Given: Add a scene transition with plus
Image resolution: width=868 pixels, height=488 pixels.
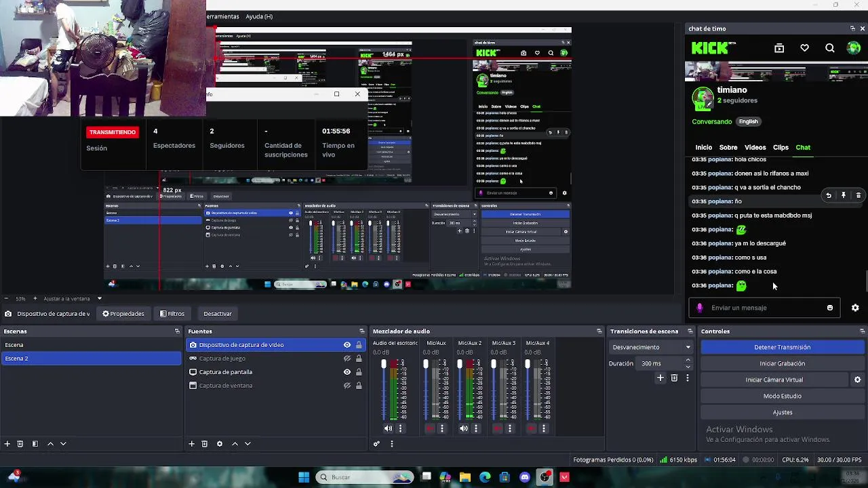Looking at the screenshot, I should 660,378.
